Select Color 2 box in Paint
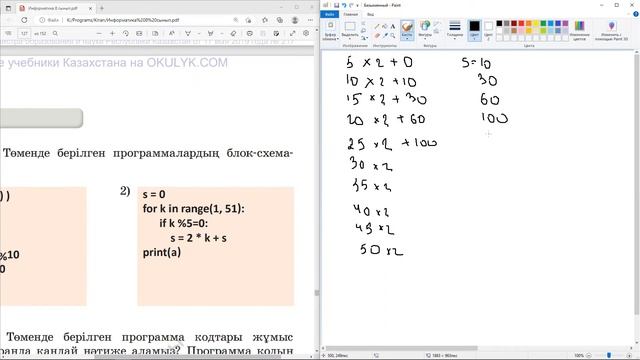 (489, 30)
